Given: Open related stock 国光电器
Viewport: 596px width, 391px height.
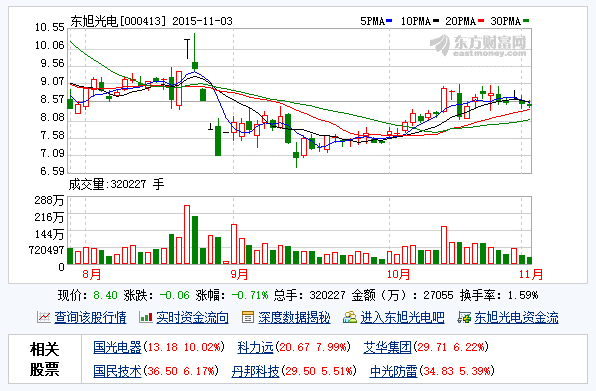Looking at the screenshot, I should pyautogui.click(x=117, y=347).
